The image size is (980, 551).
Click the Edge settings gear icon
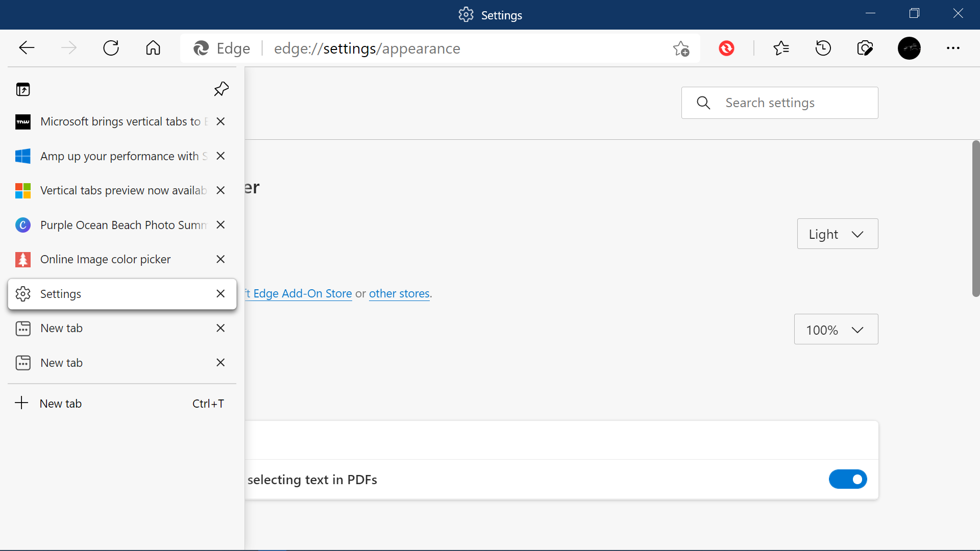click(465, 15)
